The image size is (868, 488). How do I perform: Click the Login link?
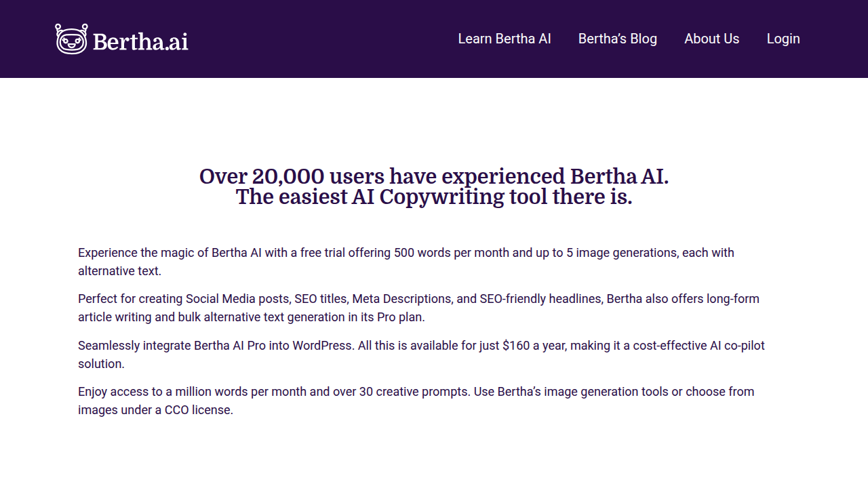783,39
